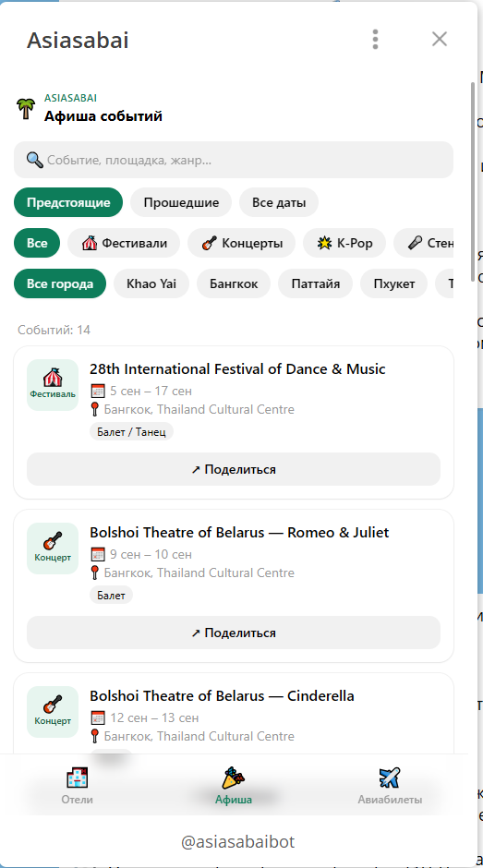Screen dimensions: 483x868
Task: Click the Фестиваль tent icon badge
Action: coord(53,385)
